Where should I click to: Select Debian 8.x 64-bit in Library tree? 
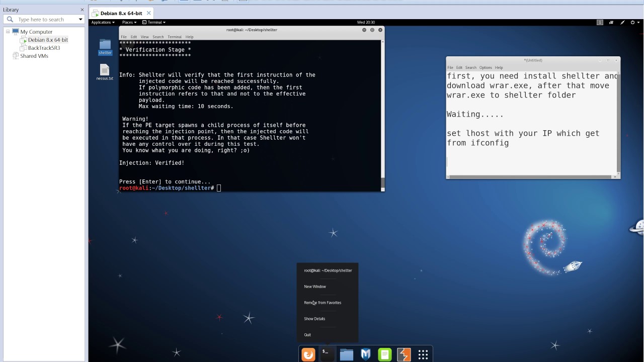point(48,40)
